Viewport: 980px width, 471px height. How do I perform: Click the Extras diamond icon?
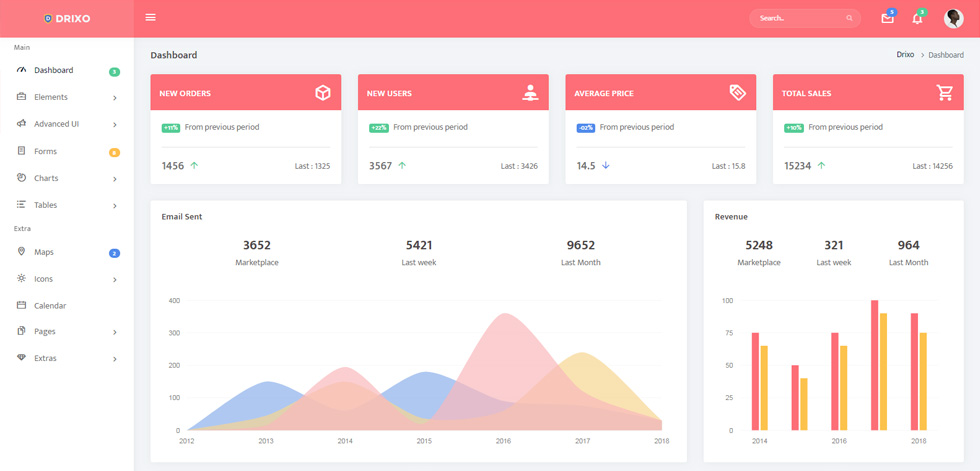tap(21, 357)
